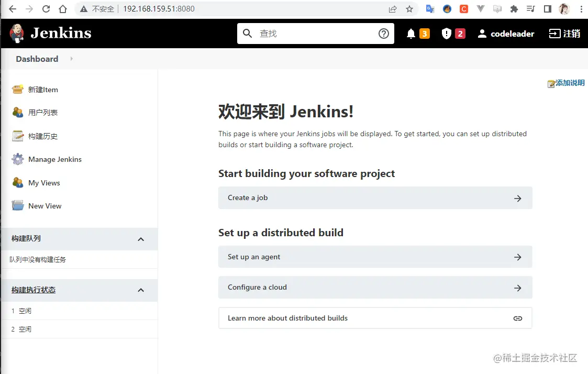Screen dimensions: 588x374
Task: Click the 添加说明 edit notepad icon
Action: click(551, 84)
